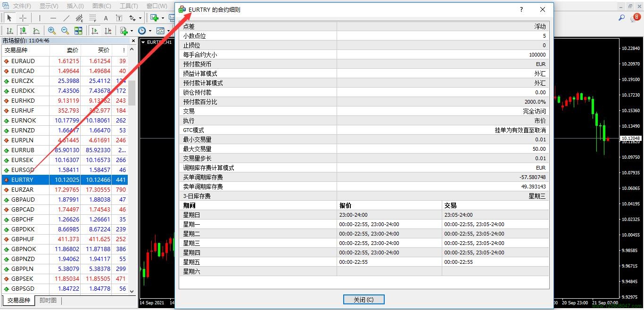
Task: Expand the periods dropdown arrow
Action: (150, 31)
